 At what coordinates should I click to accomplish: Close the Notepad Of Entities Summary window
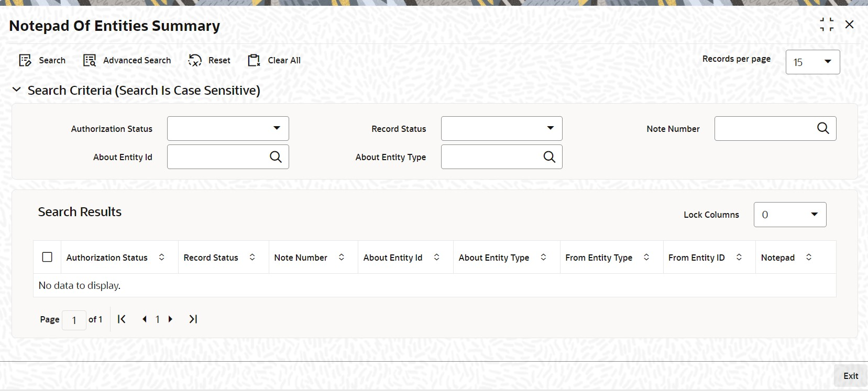[850, 25]
